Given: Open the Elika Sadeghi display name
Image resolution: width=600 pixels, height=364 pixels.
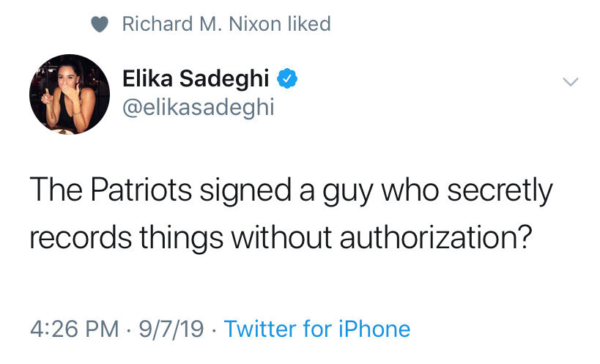Looking at the screenshot, I should click(196, 78).
